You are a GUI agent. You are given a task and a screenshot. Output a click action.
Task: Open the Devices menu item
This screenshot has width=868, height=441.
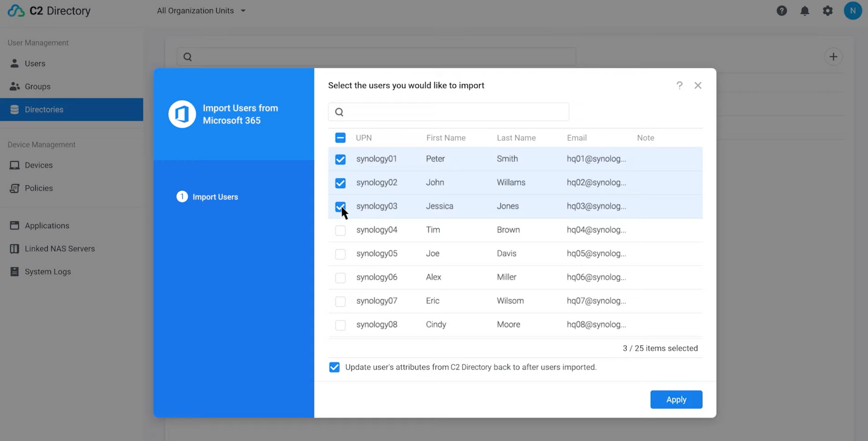72,165
